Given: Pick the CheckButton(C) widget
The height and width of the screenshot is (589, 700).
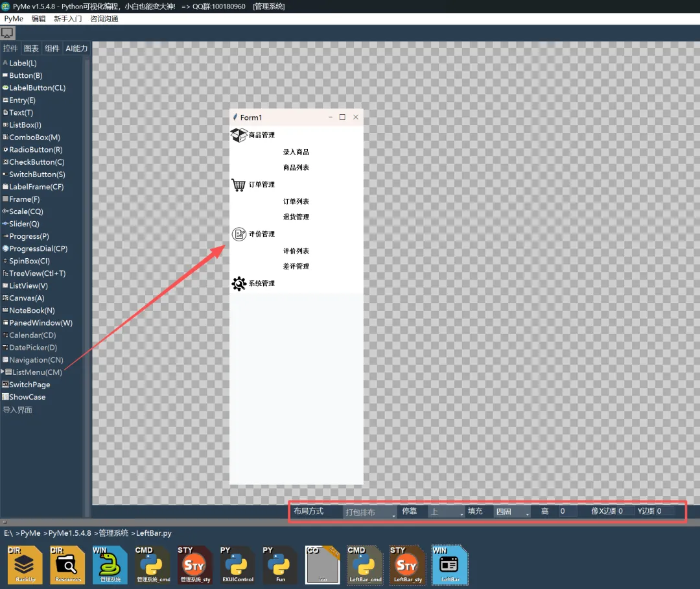Looking at the screenshot, I should [x=34, y=162].
